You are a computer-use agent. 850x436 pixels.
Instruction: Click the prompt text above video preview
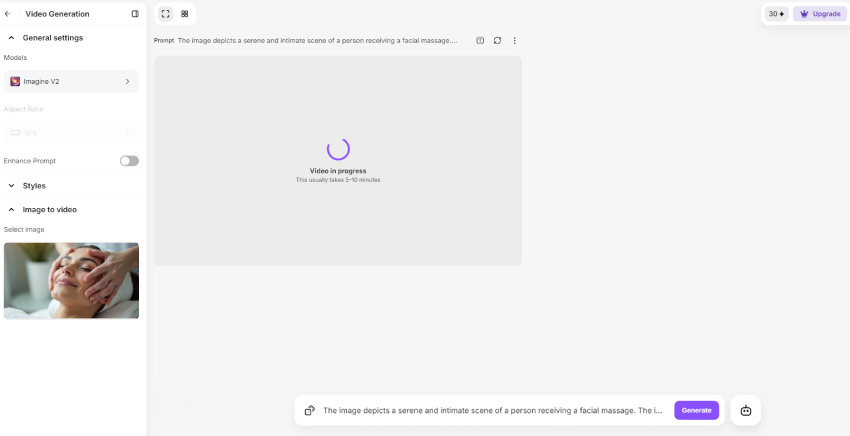pos(317,41)
